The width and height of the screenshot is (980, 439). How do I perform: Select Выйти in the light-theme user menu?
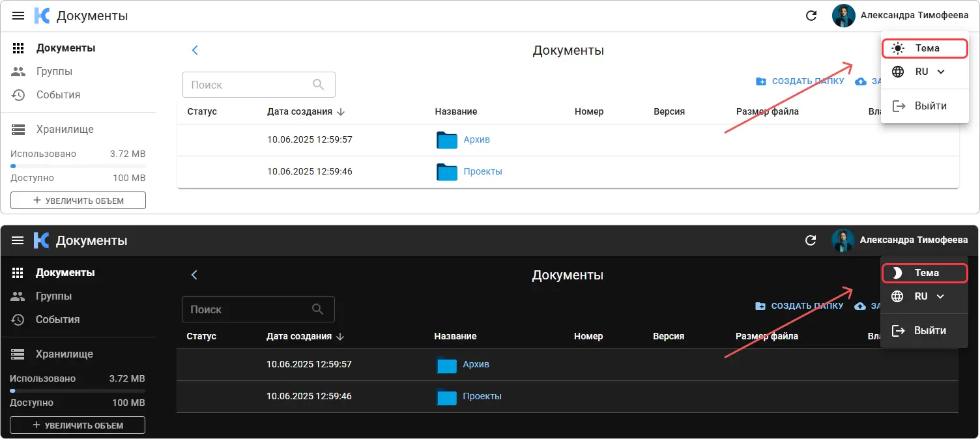tap(924, 106)
